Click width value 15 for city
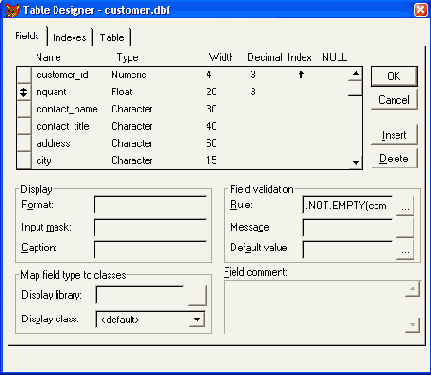Screen dimensions: 431x375 211,160
